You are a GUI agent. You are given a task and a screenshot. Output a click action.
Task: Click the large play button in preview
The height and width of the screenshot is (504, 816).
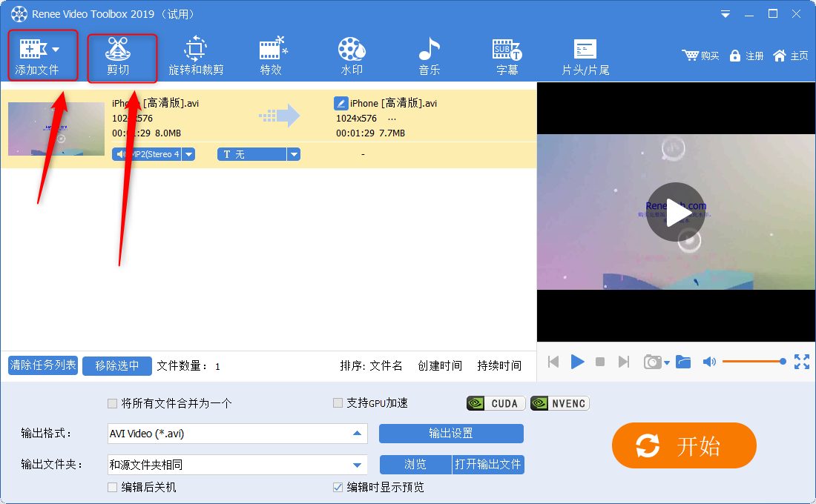[676, 212]
